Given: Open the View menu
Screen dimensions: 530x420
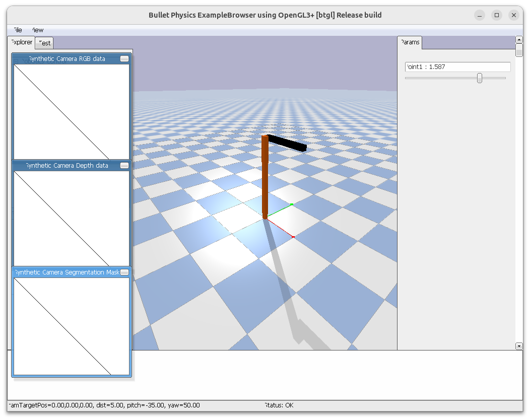Looking at the screenshot, I should point(37,30).
